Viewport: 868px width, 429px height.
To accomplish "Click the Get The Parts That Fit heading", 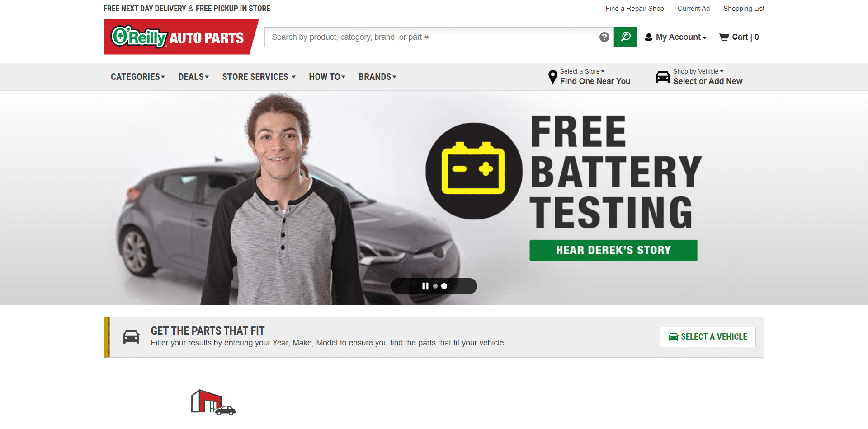I will pyautogui.click(x=208, y=331).
